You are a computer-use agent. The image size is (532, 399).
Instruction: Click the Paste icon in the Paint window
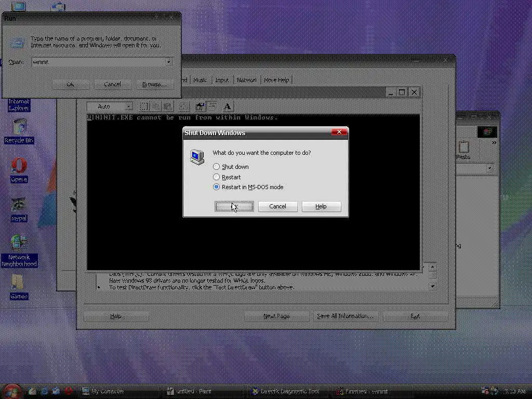(x=463, y=150)
